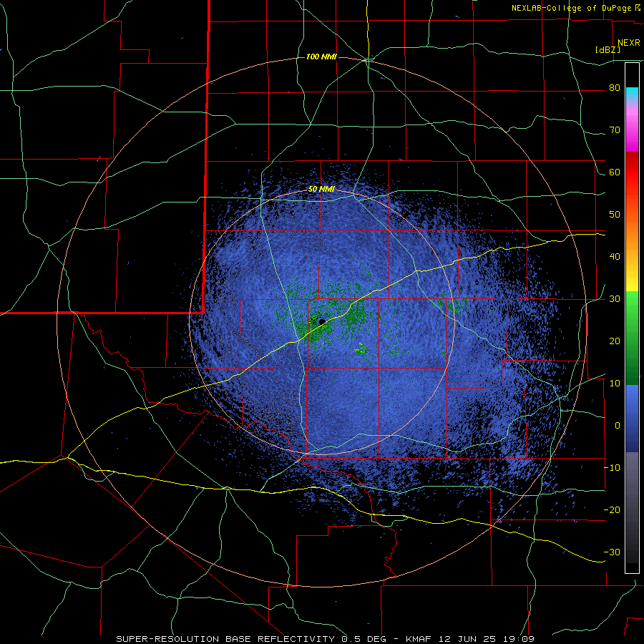Click the 80 value on the dBZ scale
Screen dimensions: 644x644
point(615,88)
